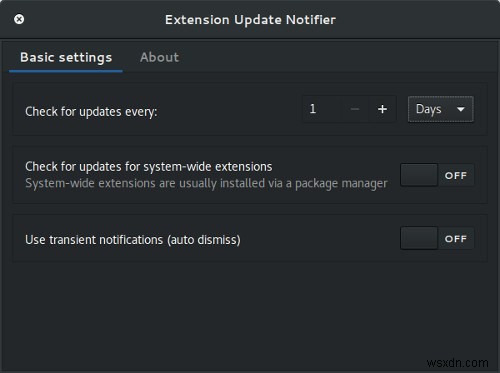Close the Extension Update Notifier window

coord(19,19)
